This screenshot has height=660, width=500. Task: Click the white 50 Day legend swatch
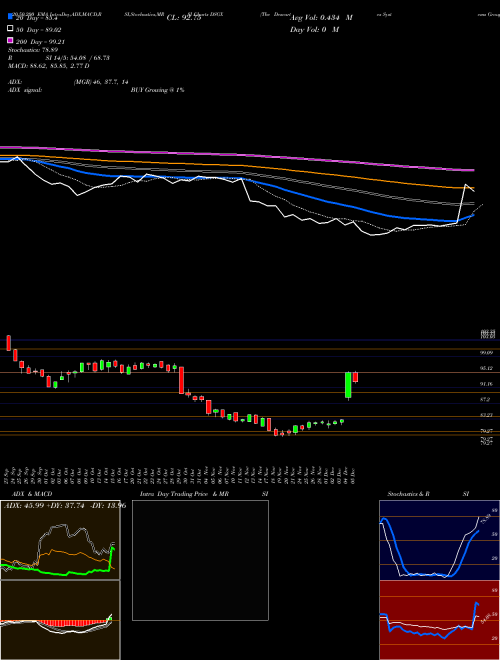click(10, 29)
